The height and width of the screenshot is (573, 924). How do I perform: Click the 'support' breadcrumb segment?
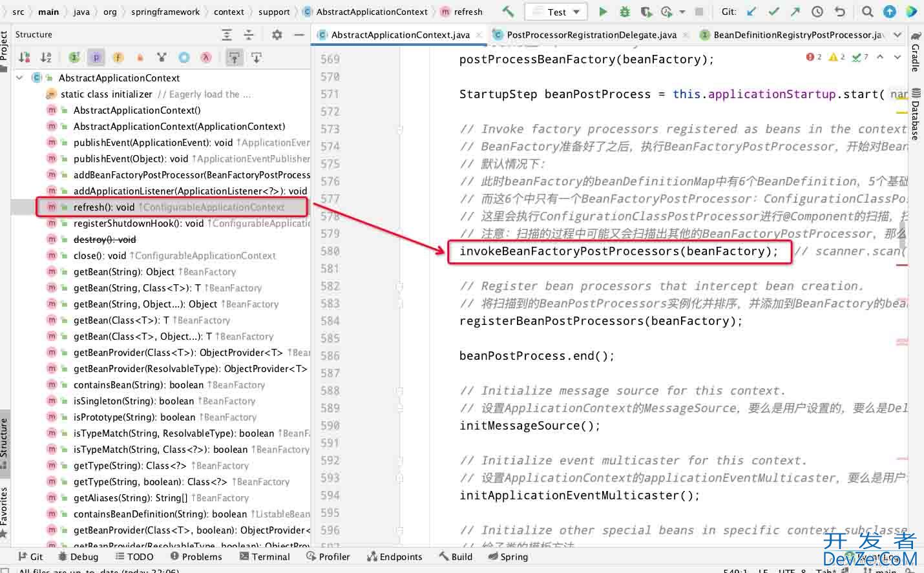(274, 12)
